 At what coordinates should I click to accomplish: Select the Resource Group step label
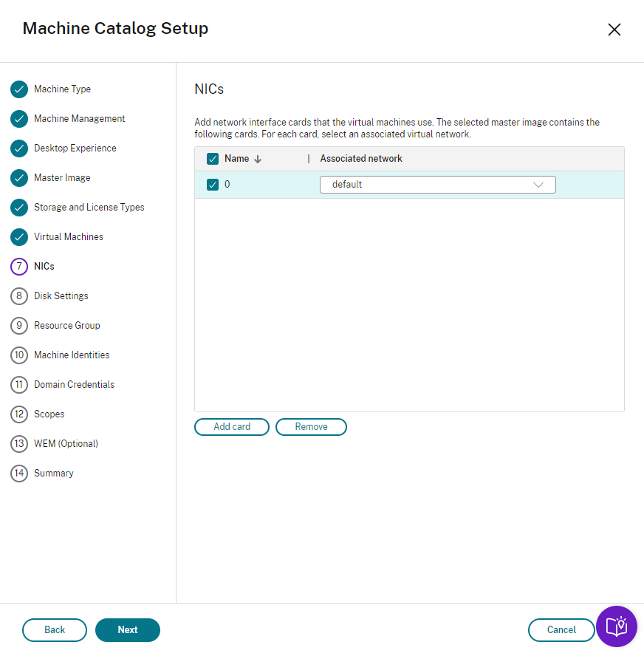pos(67,326)
